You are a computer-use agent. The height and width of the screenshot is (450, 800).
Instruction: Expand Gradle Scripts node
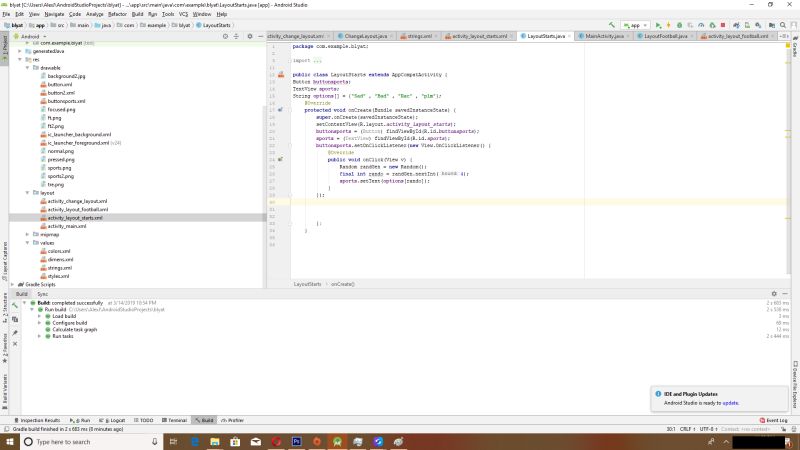click(13, 285)
